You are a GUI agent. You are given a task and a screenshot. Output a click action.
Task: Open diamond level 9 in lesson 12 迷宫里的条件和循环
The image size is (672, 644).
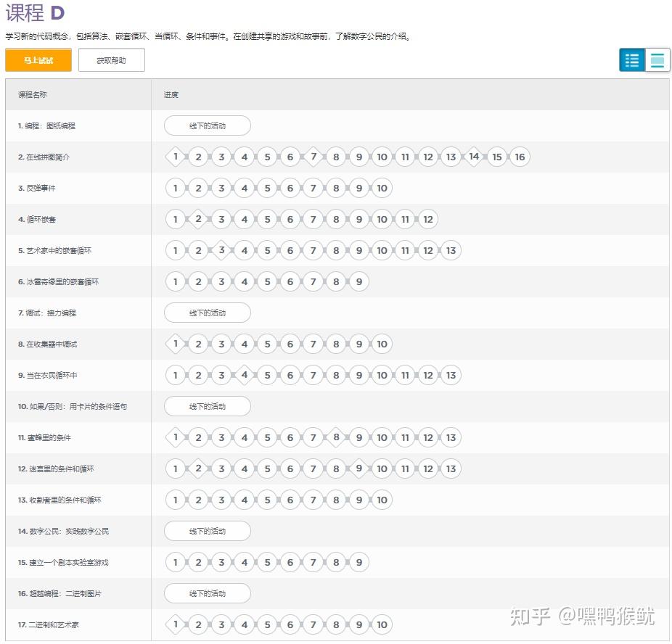click(x=359, y=468)
